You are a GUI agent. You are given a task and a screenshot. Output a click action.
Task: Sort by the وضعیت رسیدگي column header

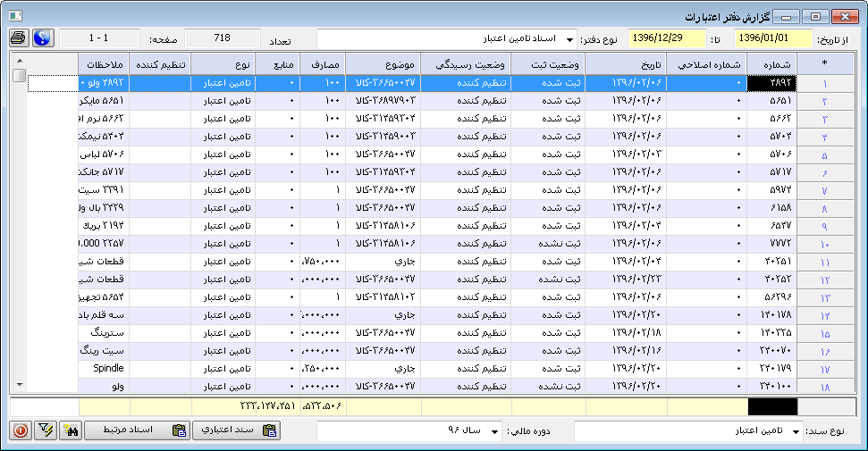[x=466, y=64]
